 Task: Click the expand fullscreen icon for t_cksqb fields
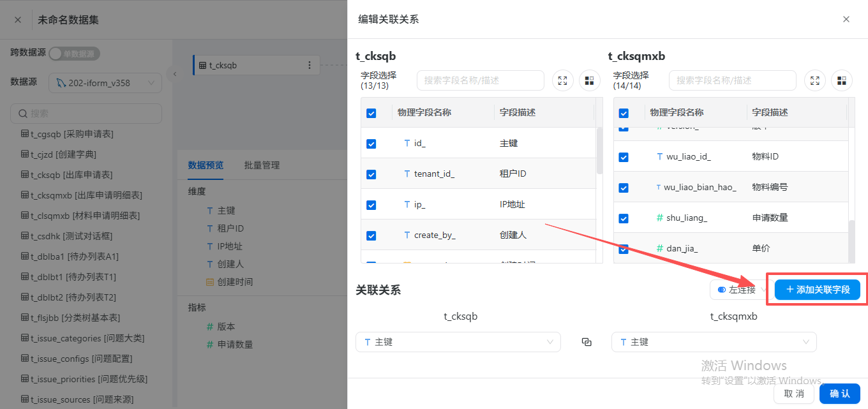(x=562, y=80)
